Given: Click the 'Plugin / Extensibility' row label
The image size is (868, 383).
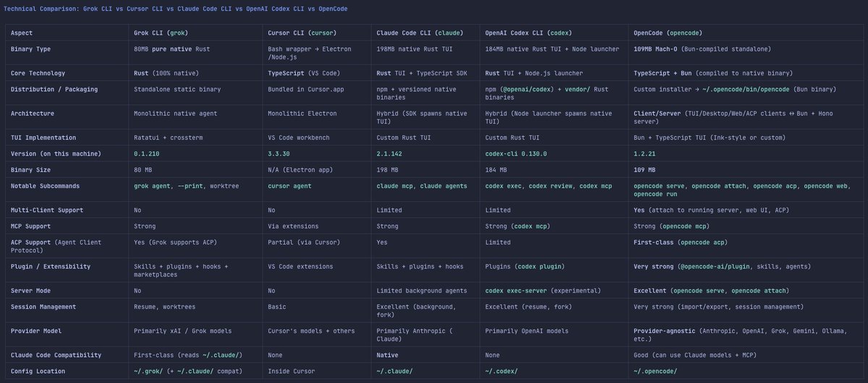Looking at the screenshot, I should [x=51, y=266].
